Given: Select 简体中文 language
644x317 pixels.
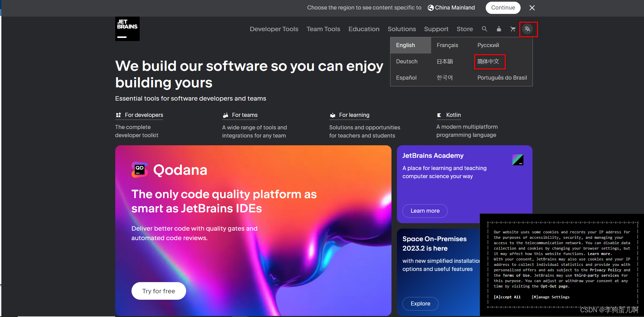Looking at the screenshot, I should (x=488, y=62).
